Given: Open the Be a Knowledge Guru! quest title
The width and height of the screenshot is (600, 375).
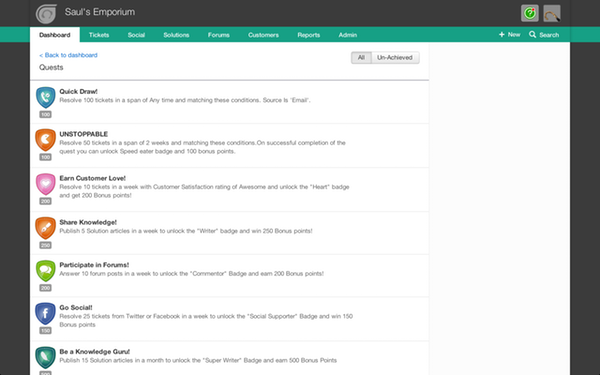Looking at the screenshot, I should click(95, 352).
